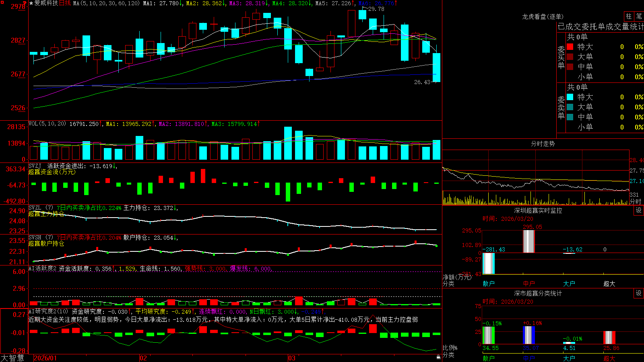Select the MA(5,10,20,30,60,120) indicator label

[x=106, y=3]
